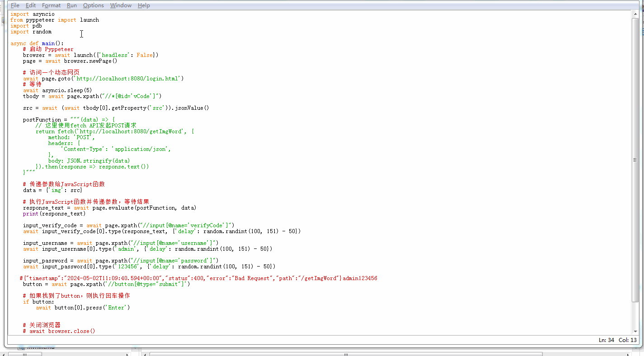Click the 'input_username = await page.xpath' line

(x=121, y=243)
